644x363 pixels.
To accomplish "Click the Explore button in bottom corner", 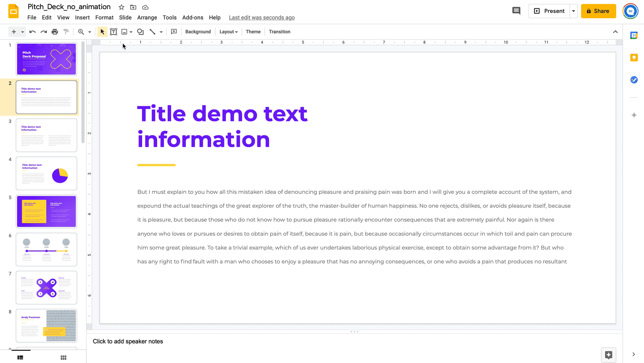I will 609,355.
